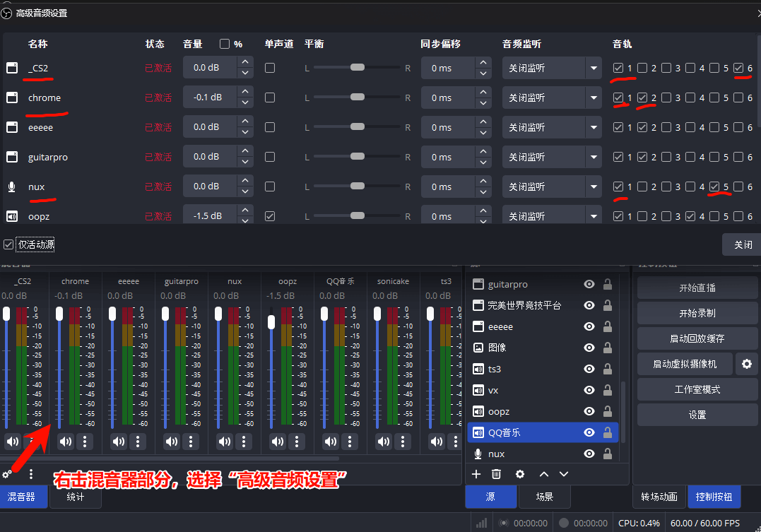Click 开始直播 button

[x=697, y=288]
